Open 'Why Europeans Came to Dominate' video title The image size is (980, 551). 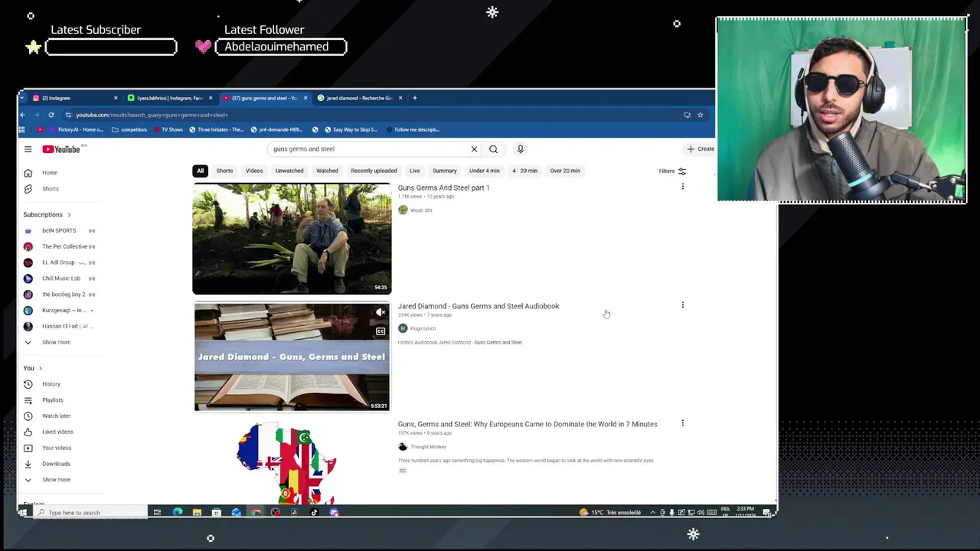(528, 424)
